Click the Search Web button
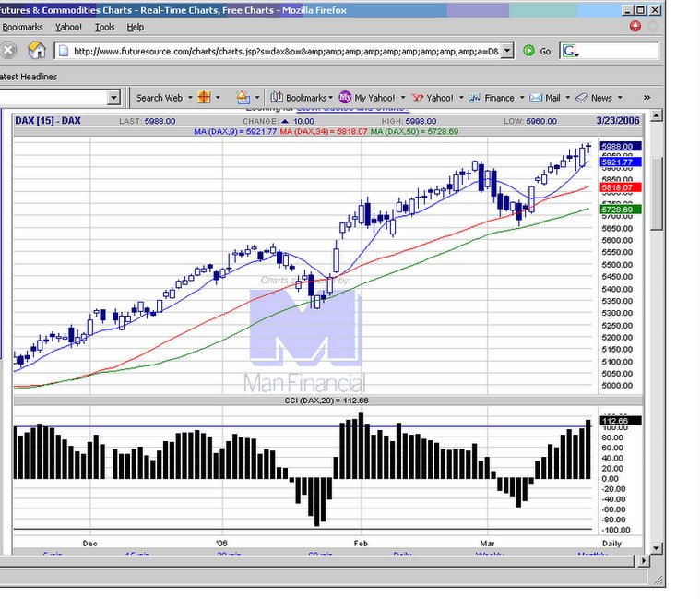 [x=160, y=98]
